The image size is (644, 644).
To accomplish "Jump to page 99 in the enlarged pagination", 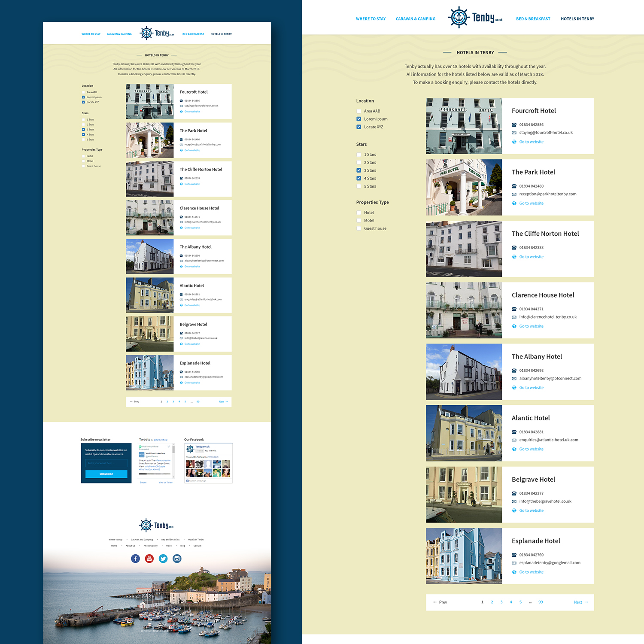I will 541,602.
